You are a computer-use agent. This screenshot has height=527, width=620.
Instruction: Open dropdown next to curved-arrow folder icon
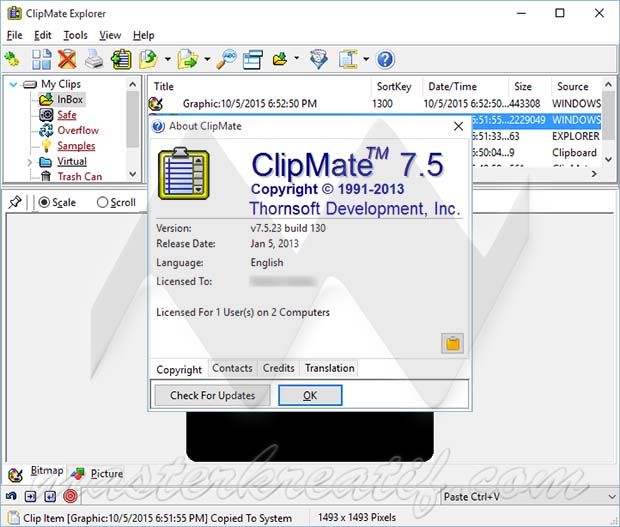coord(168,59)
